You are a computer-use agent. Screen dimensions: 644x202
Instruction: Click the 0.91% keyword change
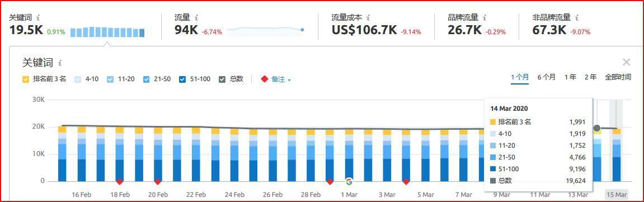tap(56, 31)
